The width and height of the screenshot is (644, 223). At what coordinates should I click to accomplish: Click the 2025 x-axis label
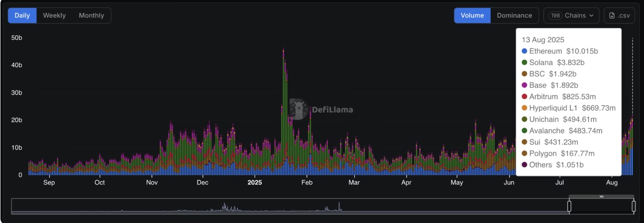tap(255, 182)
